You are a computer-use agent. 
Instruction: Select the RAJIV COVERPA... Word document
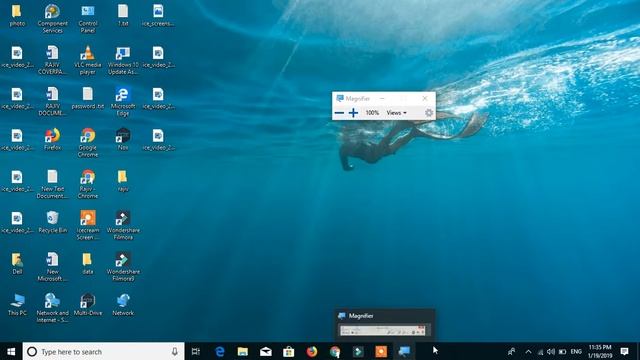[52, 60]
